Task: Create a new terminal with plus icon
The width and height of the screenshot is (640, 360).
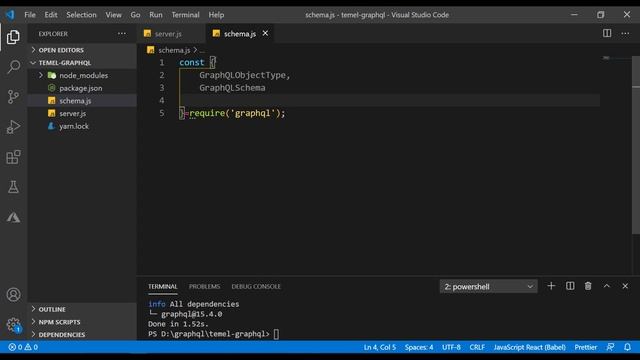Action: coord(551,286)
